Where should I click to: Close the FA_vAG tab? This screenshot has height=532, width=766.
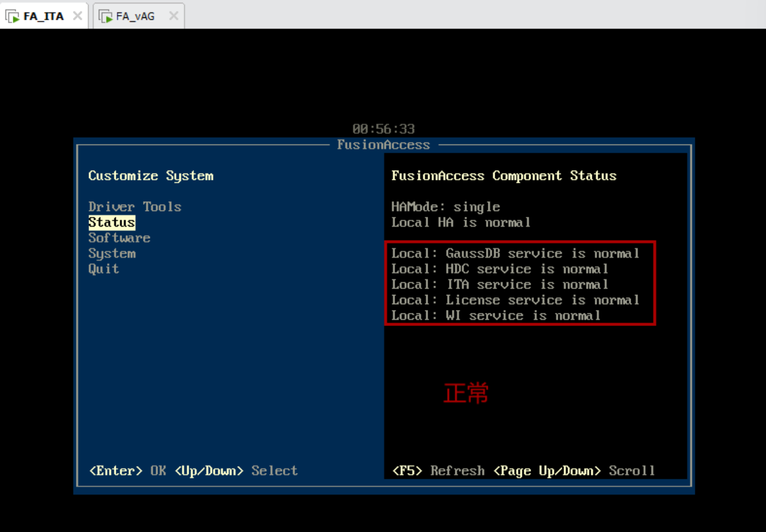(174, 16)
